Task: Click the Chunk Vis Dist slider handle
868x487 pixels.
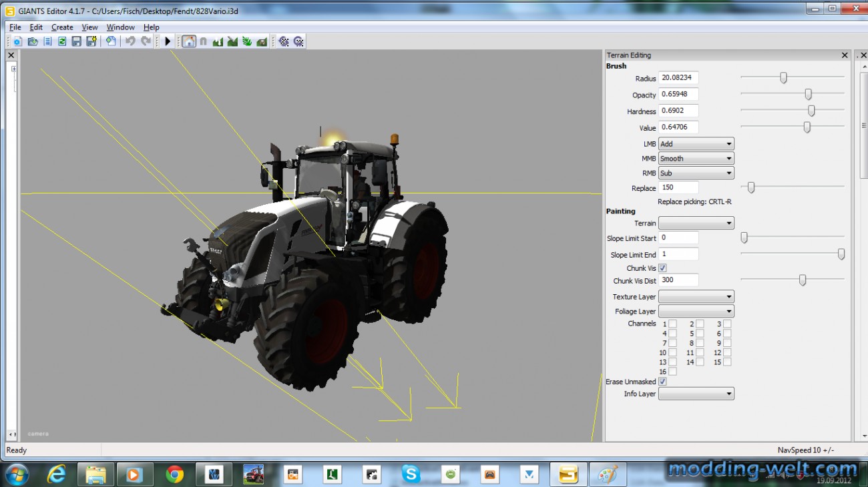Action: (x=803, y=280)
